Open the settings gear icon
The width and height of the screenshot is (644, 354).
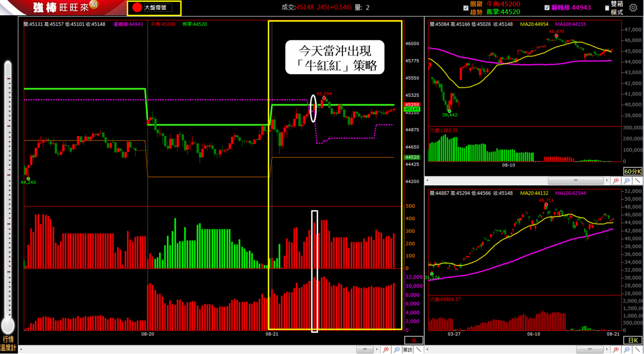(633, 7)
